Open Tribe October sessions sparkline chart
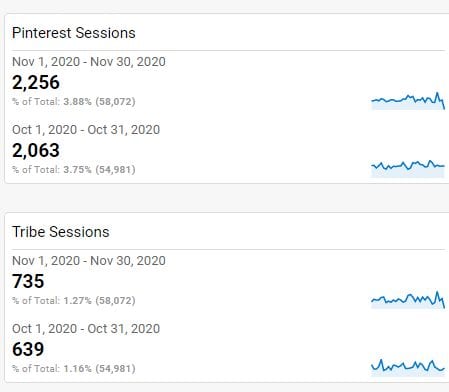The image size is (449, 392). pyautogui.click(x=408, y=367)
